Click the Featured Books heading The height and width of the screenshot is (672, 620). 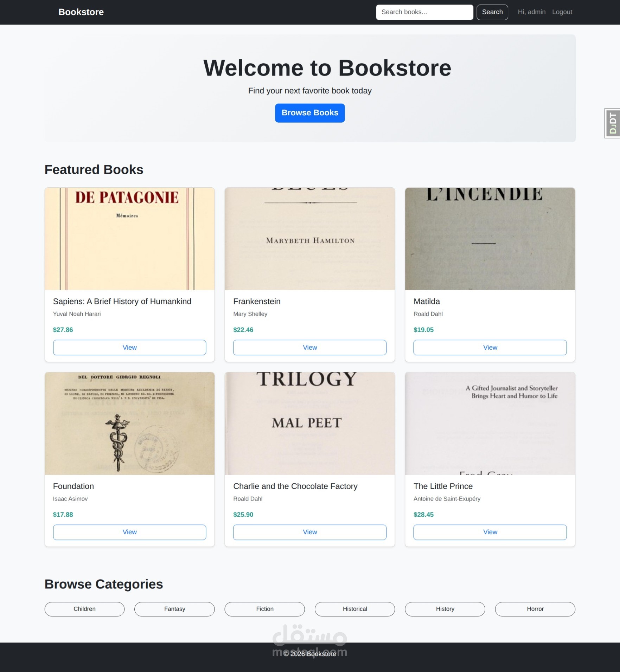94,170
